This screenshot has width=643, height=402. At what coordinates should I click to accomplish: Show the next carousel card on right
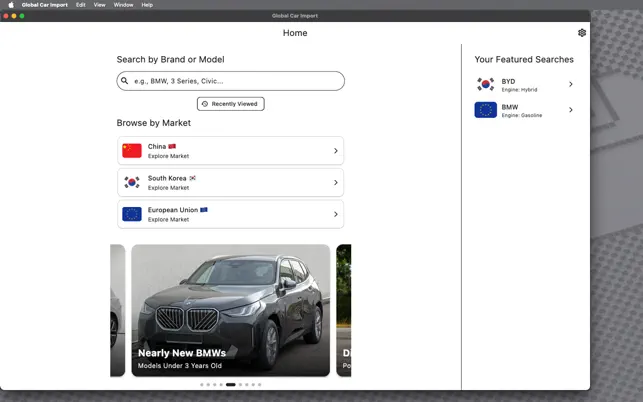tap(344, 311)
